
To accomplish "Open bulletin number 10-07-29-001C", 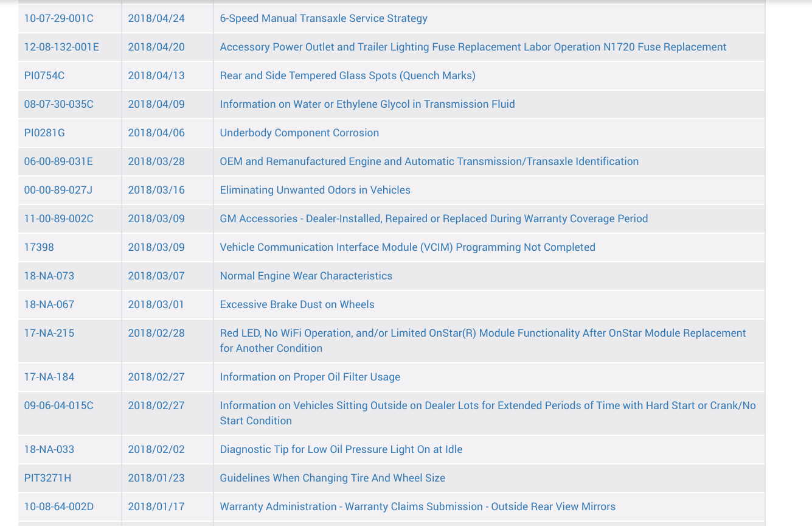I will tap(58, 18).
